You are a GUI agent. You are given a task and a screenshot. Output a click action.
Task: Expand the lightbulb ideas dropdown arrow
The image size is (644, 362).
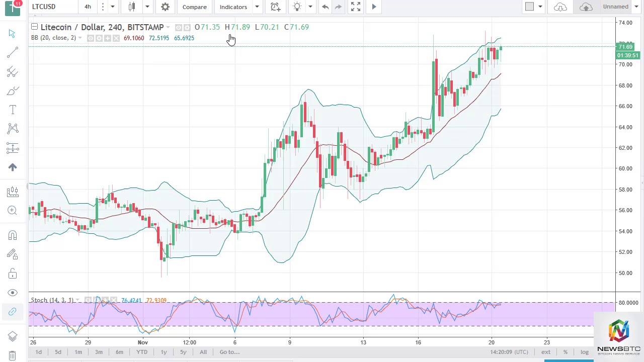[x=310, y=7]
